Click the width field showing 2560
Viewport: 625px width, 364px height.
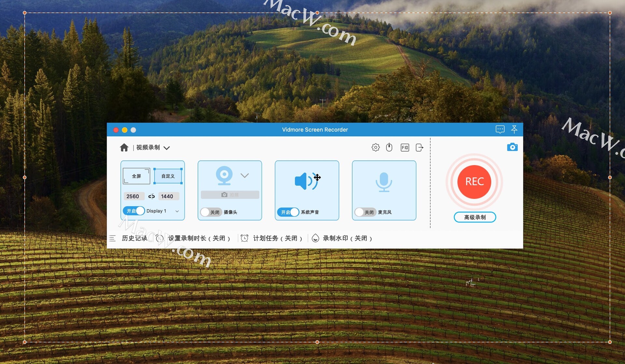coord(133,196)
